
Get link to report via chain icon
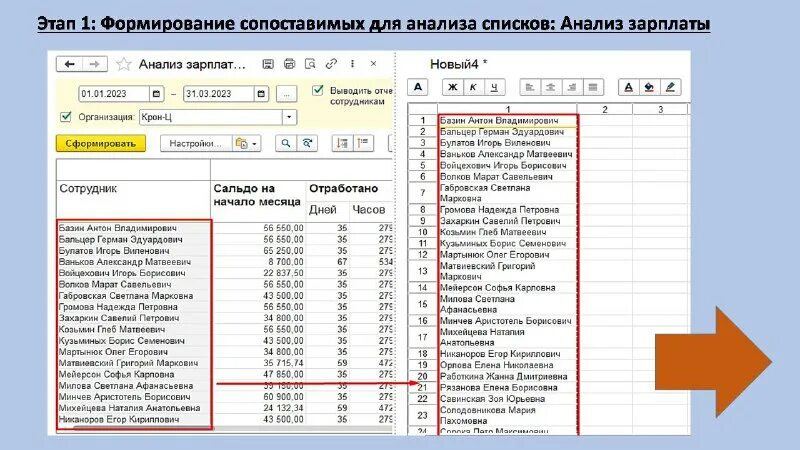click(331, 64)
